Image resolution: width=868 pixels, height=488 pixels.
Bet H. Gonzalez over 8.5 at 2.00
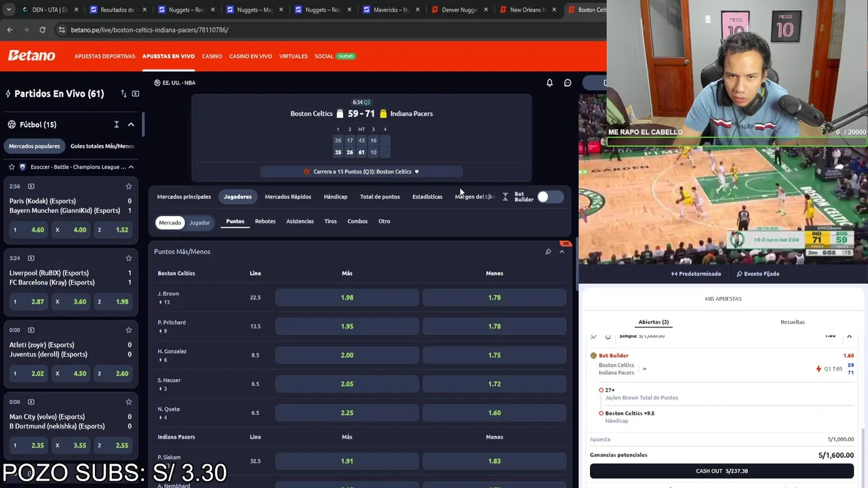pos(347,355)
